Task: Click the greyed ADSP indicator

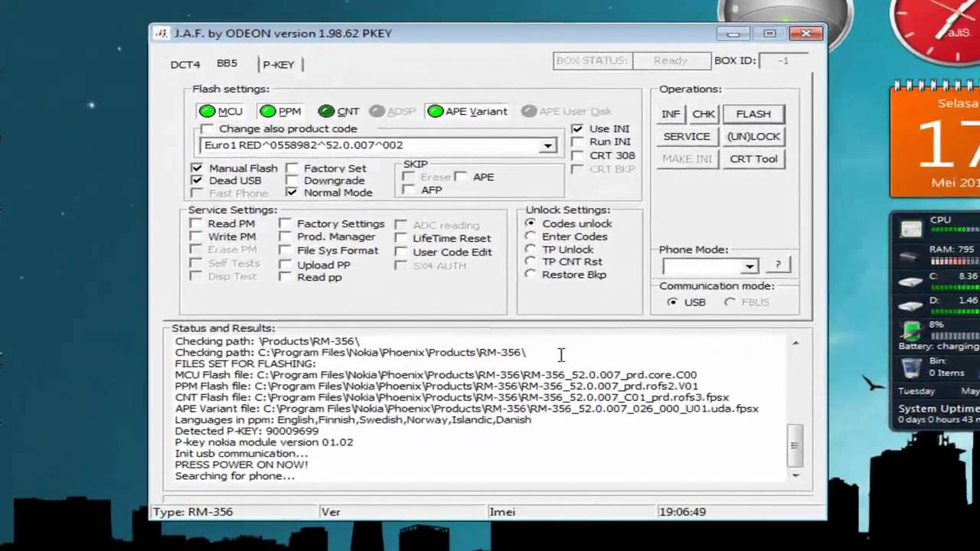Action: [x=376, y=111]
